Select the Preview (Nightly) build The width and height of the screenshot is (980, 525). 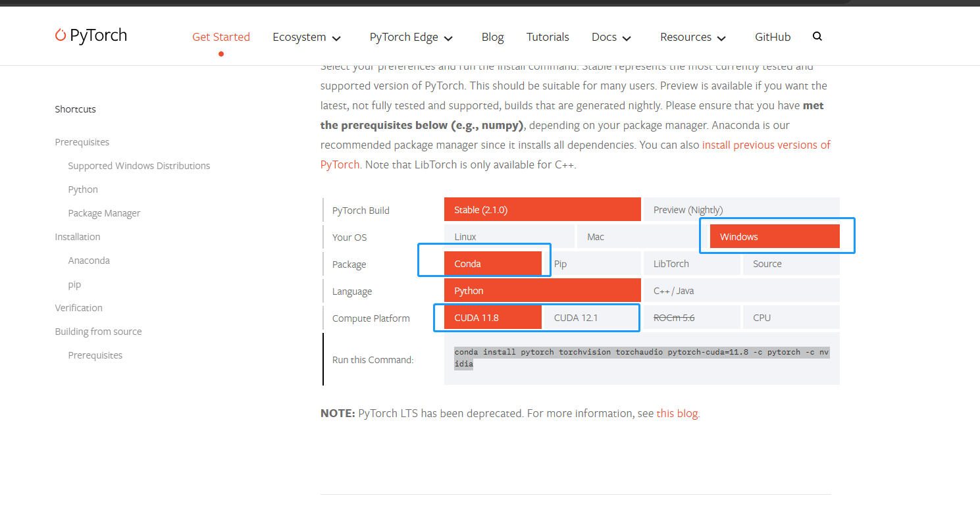[741, 209]
